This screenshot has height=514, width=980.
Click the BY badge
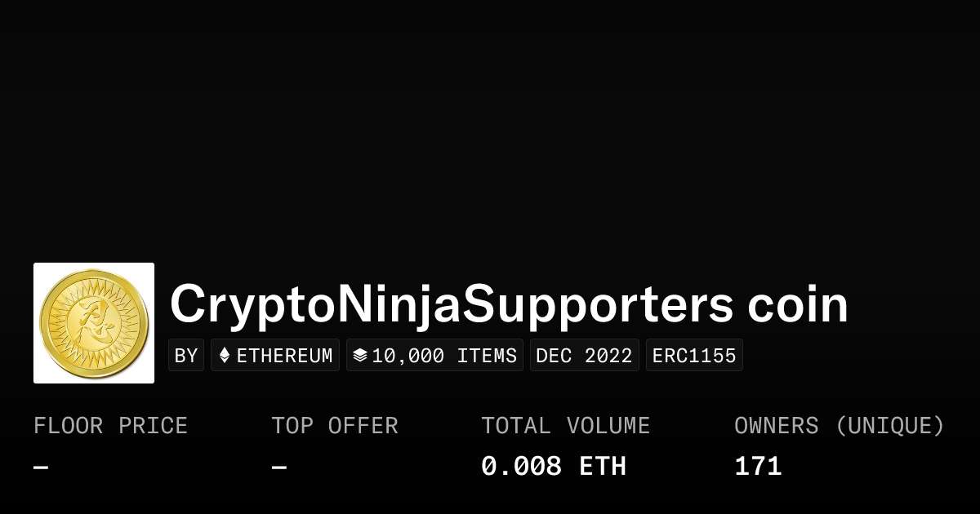click(186, 356)
